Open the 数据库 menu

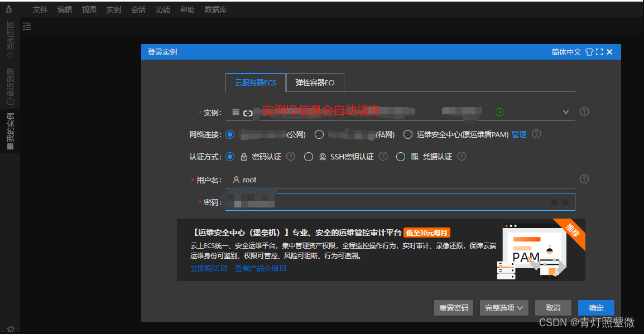coord(215,9)
